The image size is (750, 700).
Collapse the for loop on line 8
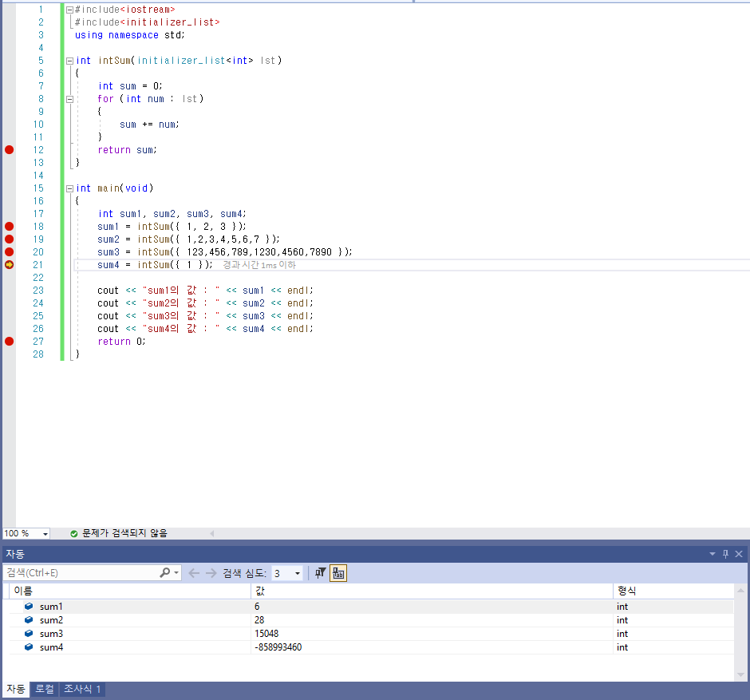[x=69, y=99]
